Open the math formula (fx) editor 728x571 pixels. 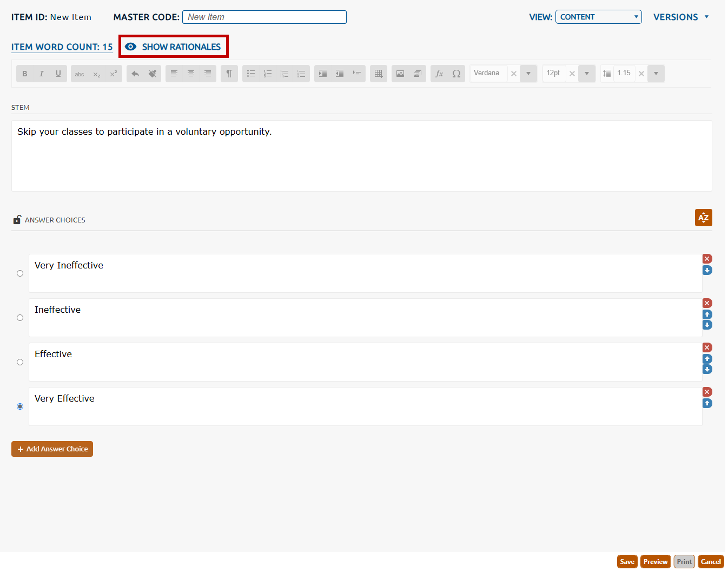[x=439, y=74]
